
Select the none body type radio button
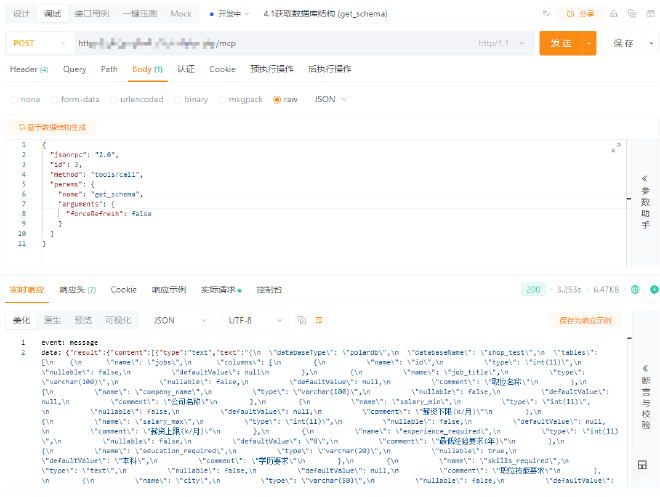tap(14, 100)
